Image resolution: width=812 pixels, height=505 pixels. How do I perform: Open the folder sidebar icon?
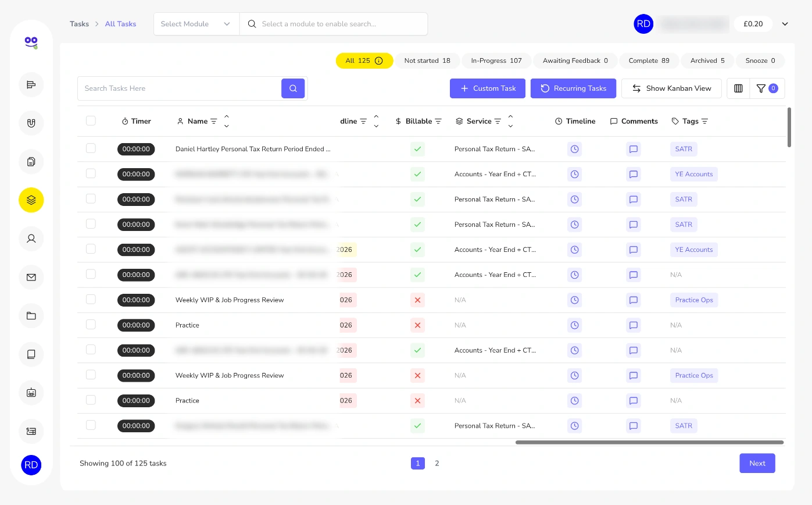[x=31, y=315]
